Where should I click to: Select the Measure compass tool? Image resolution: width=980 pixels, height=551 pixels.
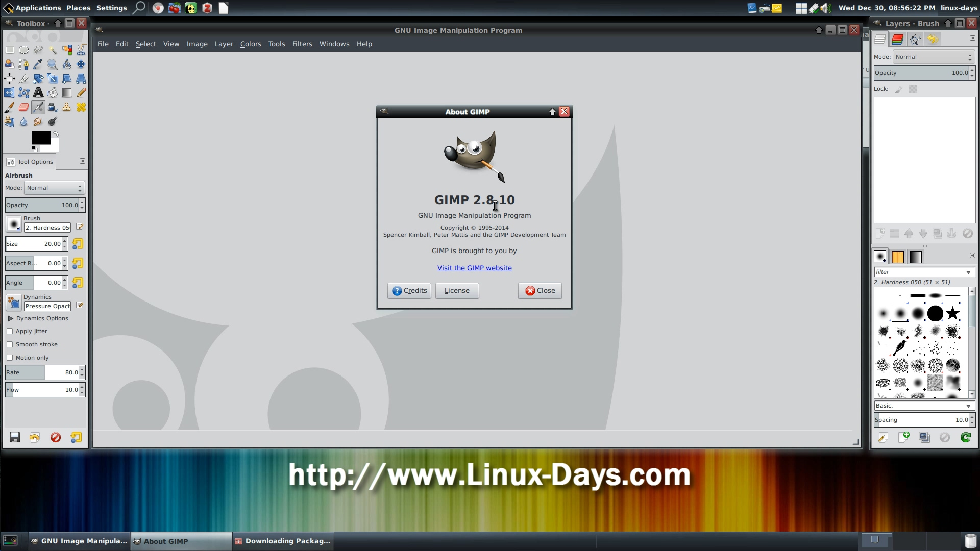click(x=67, y=64)
